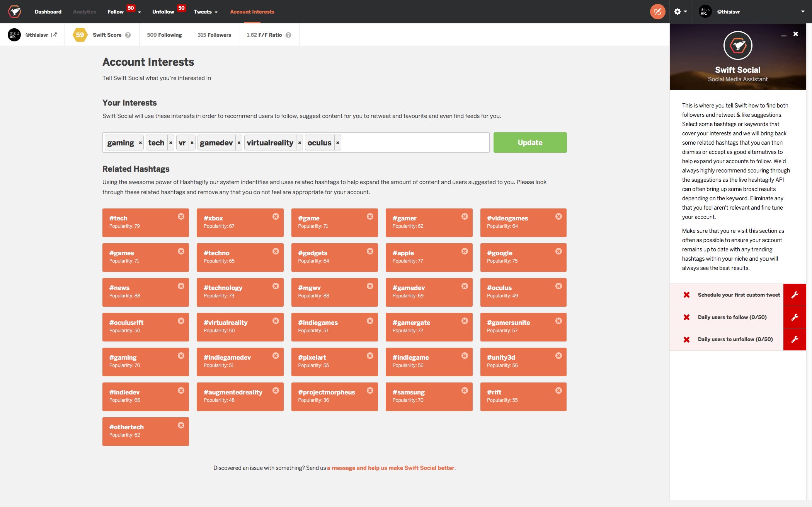Image resolution: width=812 pixels, height=507 pixels.
Task: Remove the oculus interest tag
Action: click(338, 143)
